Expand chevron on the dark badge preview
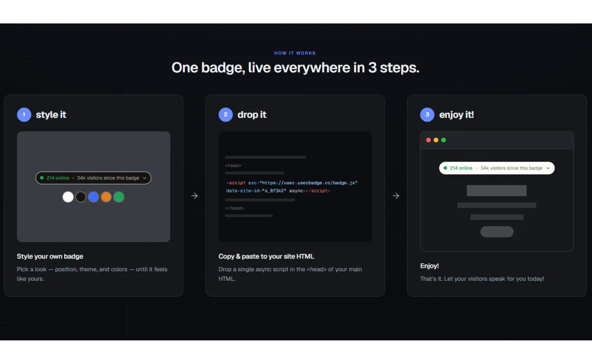The image size is (592, 364). [145, 178]
